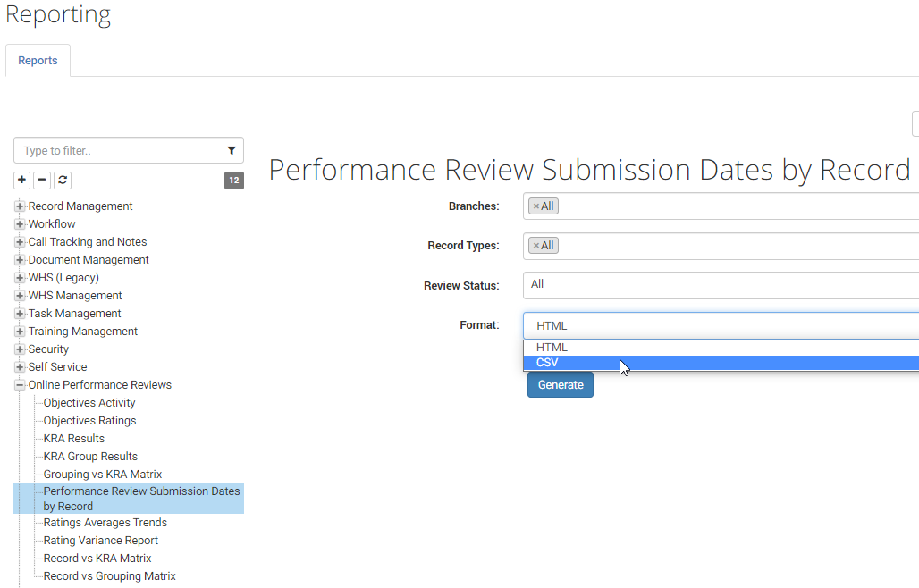Screen dimensions: 919x588
Task: Click the collapse all minus button
Action: click(x=42, y=180)
